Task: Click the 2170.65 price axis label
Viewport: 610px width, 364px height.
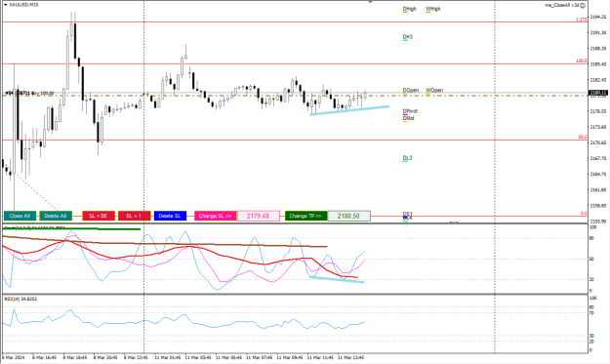Action: (598, 142)
